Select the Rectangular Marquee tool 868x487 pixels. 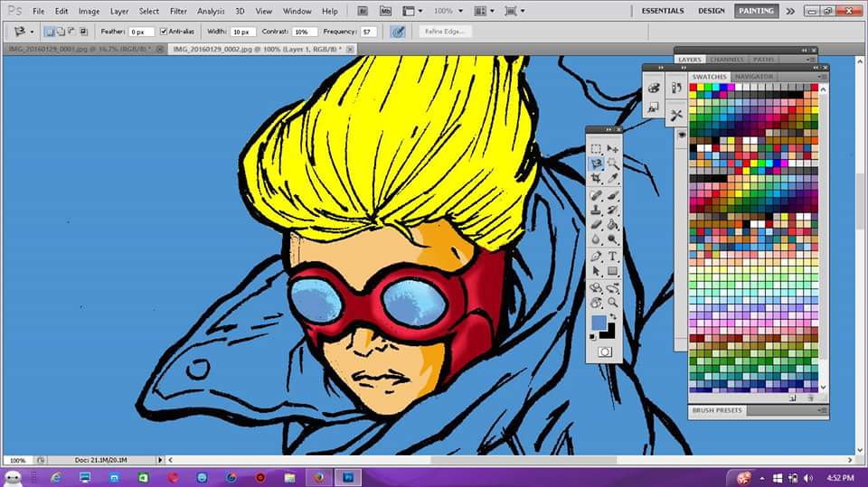(x=596, y=149)
